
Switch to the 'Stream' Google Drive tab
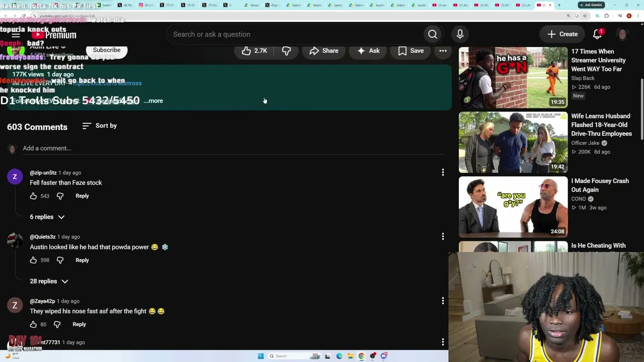[x=253, y=5]
